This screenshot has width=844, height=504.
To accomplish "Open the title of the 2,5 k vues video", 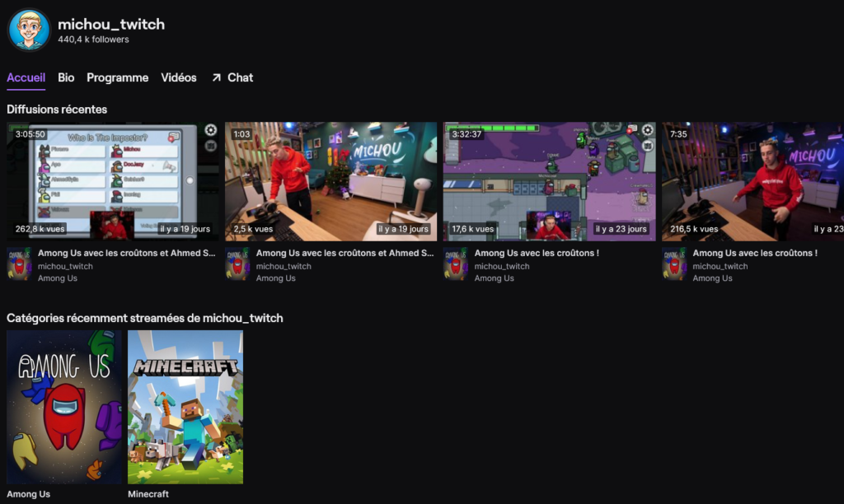I will (345, 253).
